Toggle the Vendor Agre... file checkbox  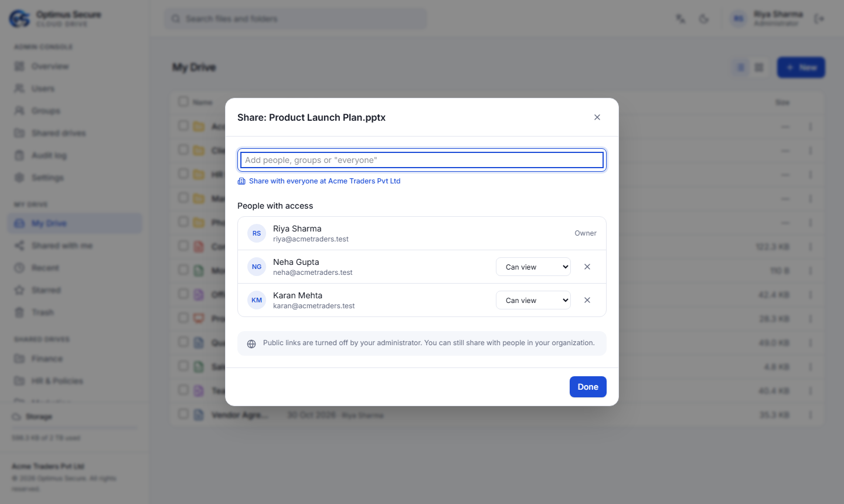click(x=183, y=414)
